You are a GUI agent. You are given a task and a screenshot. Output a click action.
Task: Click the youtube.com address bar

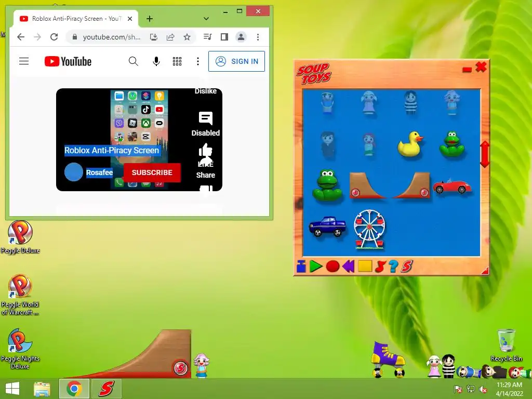(x=112, y=37)
